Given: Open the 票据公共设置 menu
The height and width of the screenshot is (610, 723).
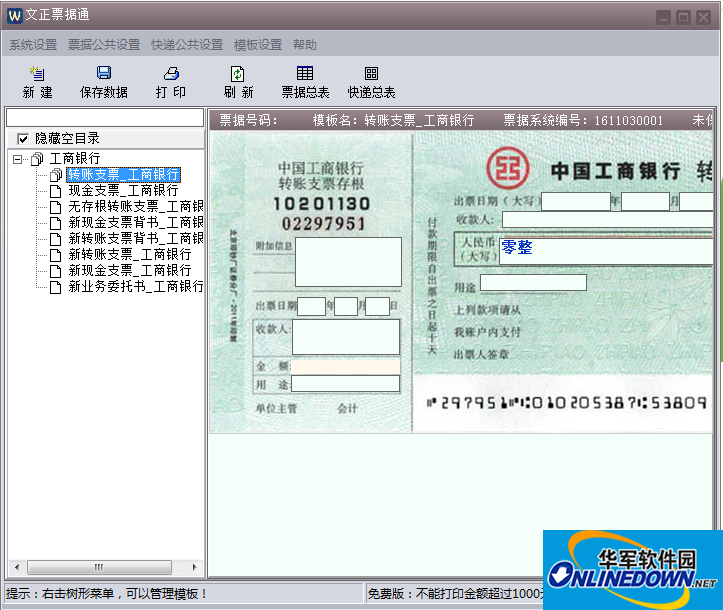Looking at the screenshot, I should (104, 45).
